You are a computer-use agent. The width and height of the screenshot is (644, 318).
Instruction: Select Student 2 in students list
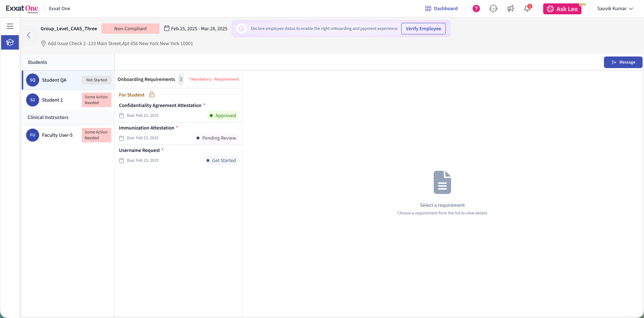[53, 100]
